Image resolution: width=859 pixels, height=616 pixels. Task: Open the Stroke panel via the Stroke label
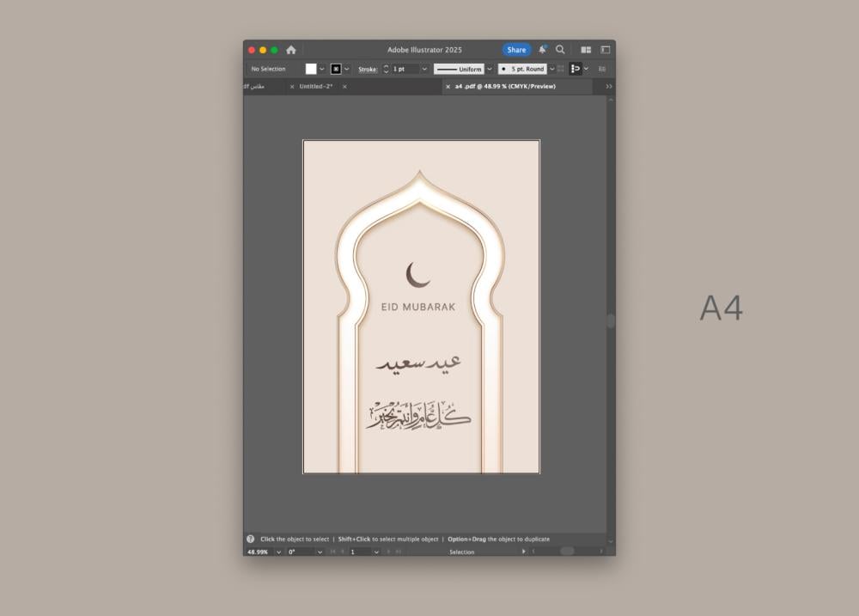tap(368, 69)
